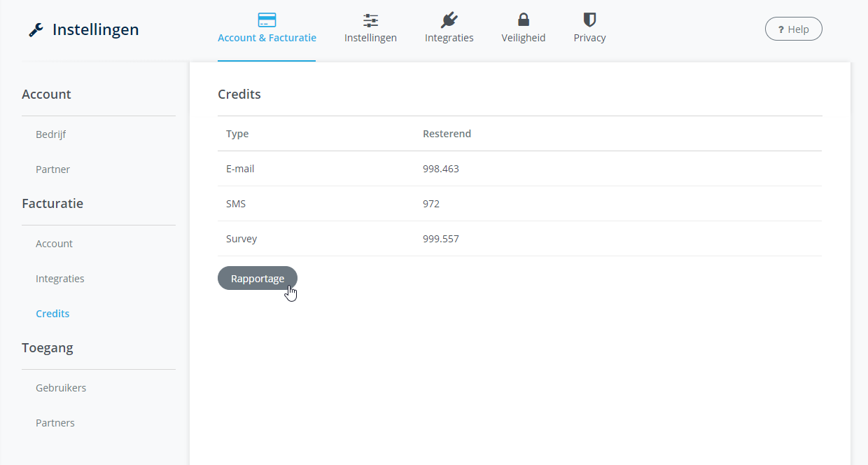Click the shield icon for Privacy
The image size is (868, 465).
[x=589, y=20]
